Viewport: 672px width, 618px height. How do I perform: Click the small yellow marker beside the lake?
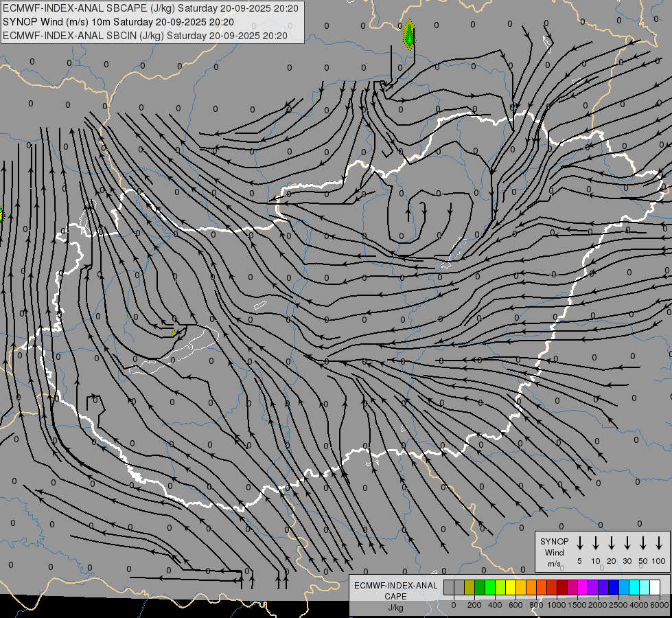tap(174, 333)
